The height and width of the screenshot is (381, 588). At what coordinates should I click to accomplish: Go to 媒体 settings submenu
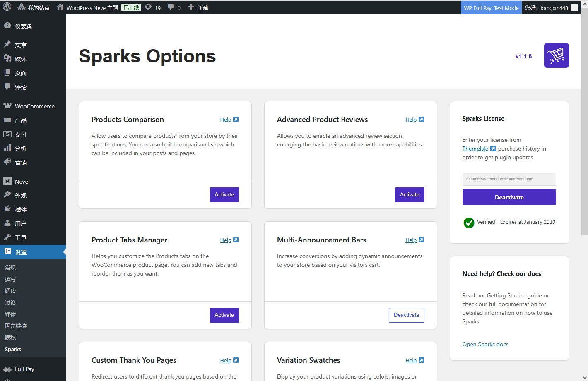pos(10,314)
